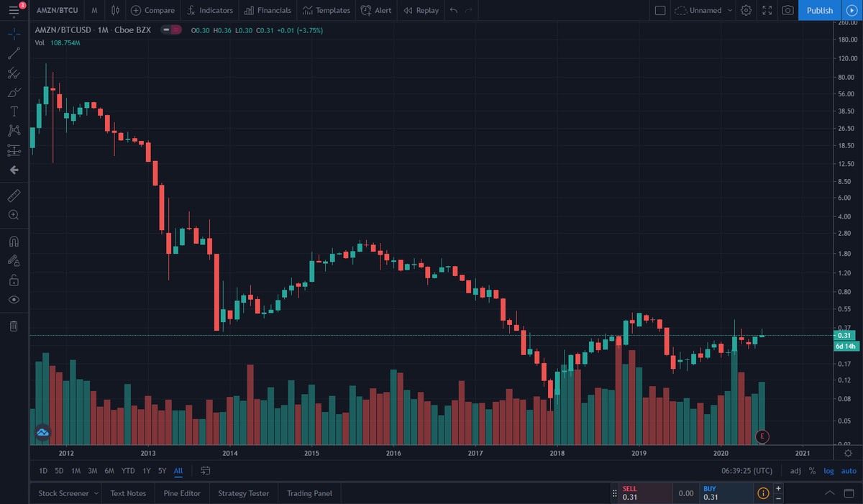
Task: Open the Indicators dialog
Action: point(210,10)
